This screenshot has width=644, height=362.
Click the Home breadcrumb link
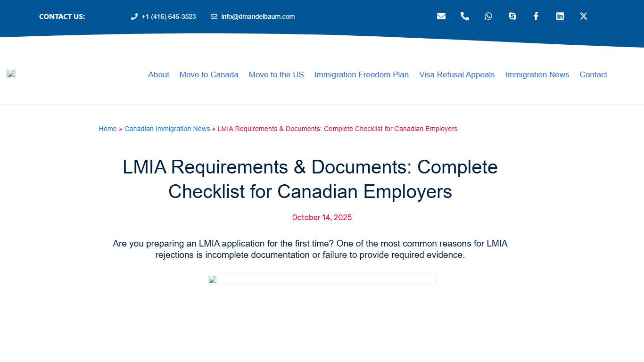click(x=107, y=129)
